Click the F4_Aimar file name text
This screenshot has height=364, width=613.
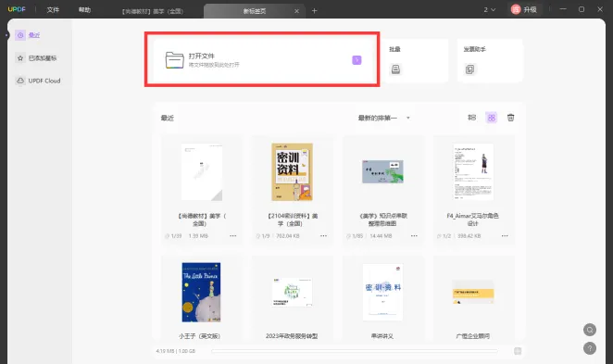pos(472,220)
